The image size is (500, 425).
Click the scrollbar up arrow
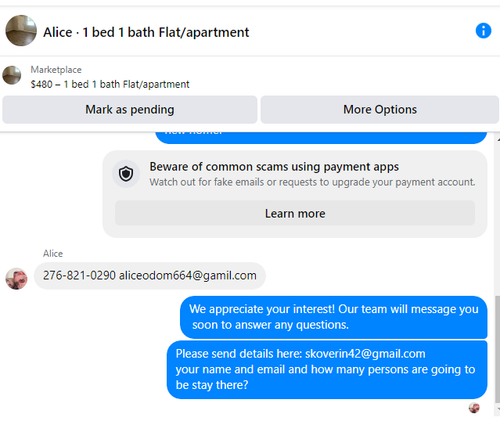[498, 139]
